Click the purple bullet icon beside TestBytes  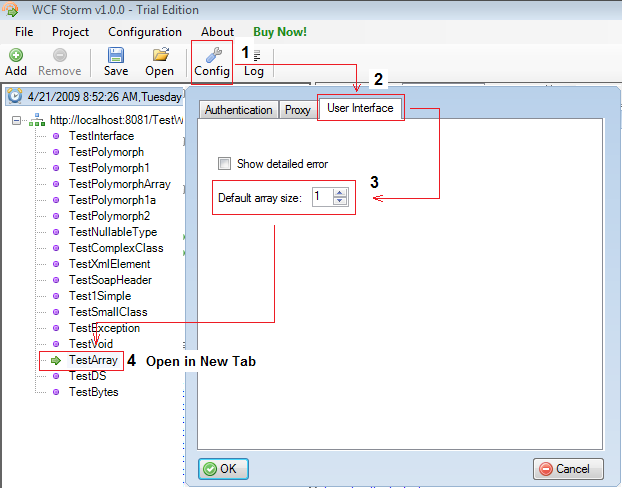(x=56, y=392)
